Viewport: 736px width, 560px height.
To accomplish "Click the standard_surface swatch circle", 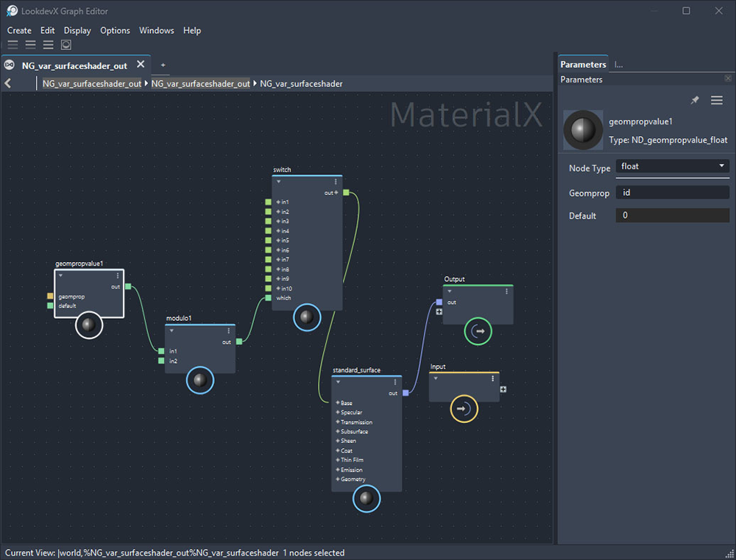I will tap(367, 498).
